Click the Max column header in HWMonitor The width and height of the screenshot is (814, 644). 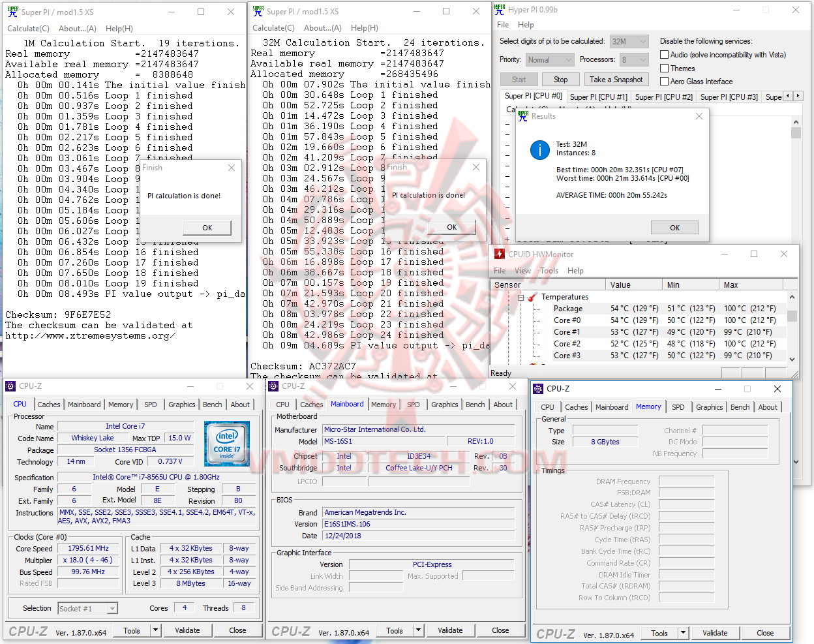(750, 285)
